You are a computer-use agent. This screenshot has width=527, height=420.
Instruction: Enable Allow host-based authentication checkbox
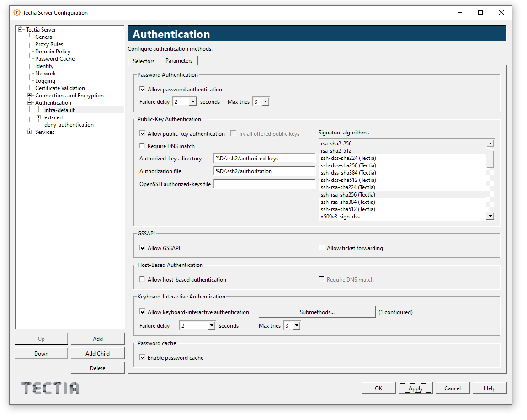pyautogui.click(x=142, y=279)
